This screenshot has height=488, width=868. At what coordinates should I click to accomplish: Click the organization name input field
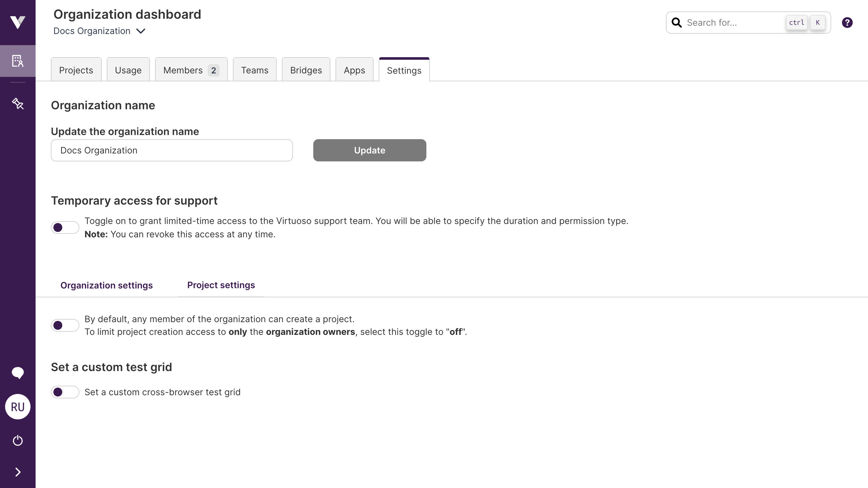(172, 150)
